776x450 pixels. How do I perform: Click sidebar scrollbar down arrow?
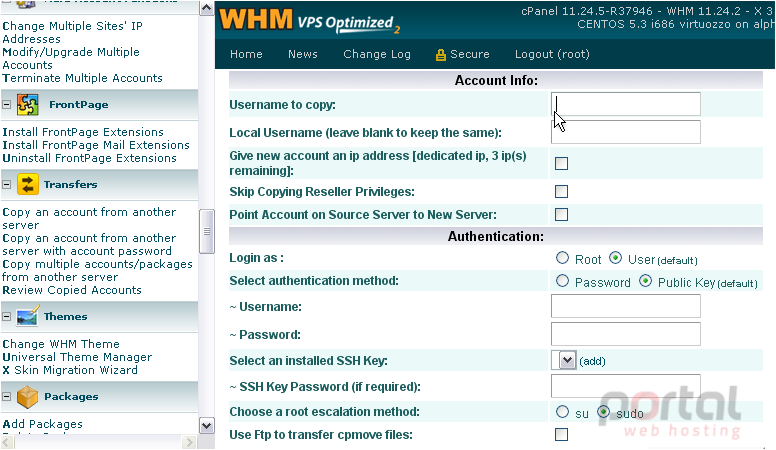pyautogui.click(x=206, y=425)
